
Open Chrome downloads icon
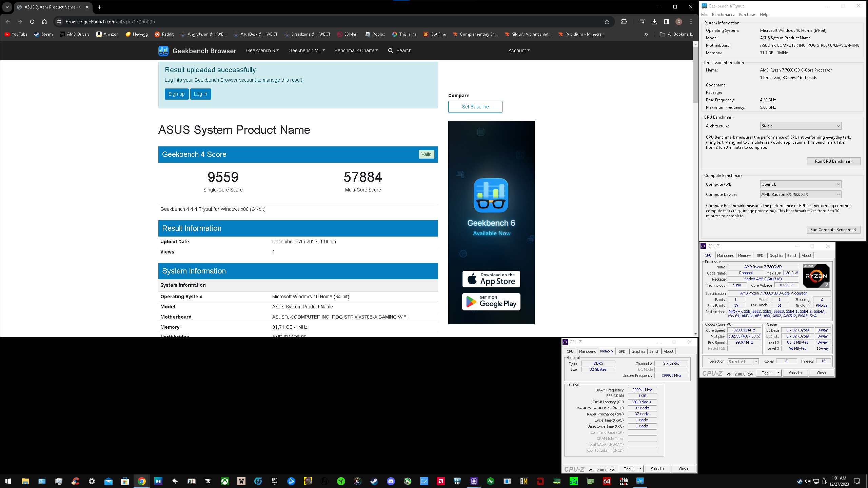point(654,22)
